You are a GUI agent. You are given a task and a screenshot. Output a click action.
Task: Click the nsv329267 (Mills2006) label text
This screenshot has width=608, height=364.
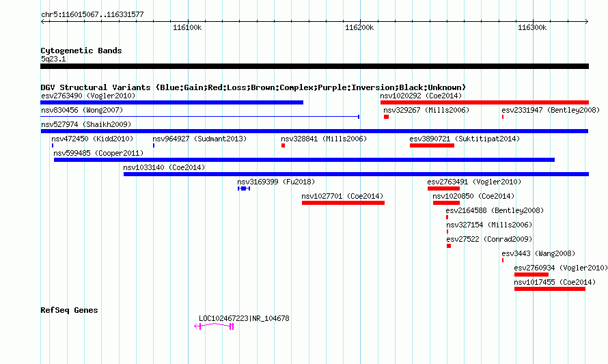tap(426, 110)
